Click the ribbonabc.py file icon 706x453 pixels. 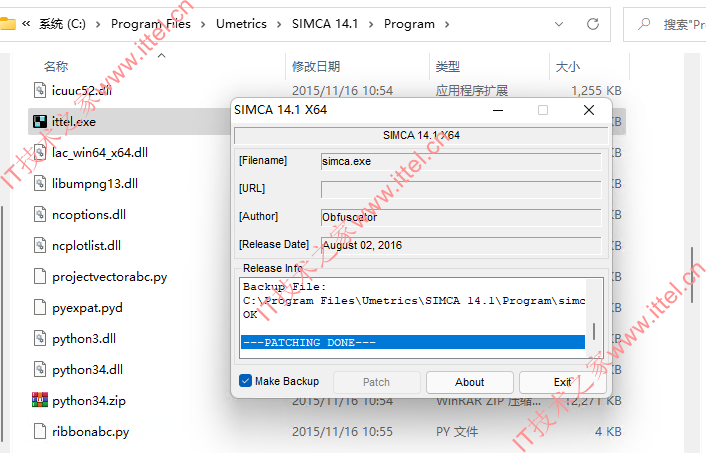(40, 431)
